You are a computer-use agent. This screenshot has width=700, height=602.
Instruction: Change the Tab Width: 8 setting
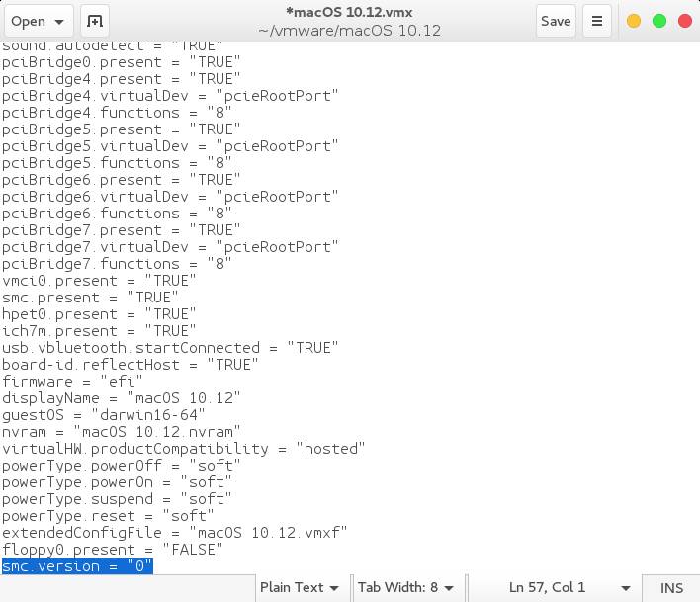pyautogui.click(x=405, y=588)
